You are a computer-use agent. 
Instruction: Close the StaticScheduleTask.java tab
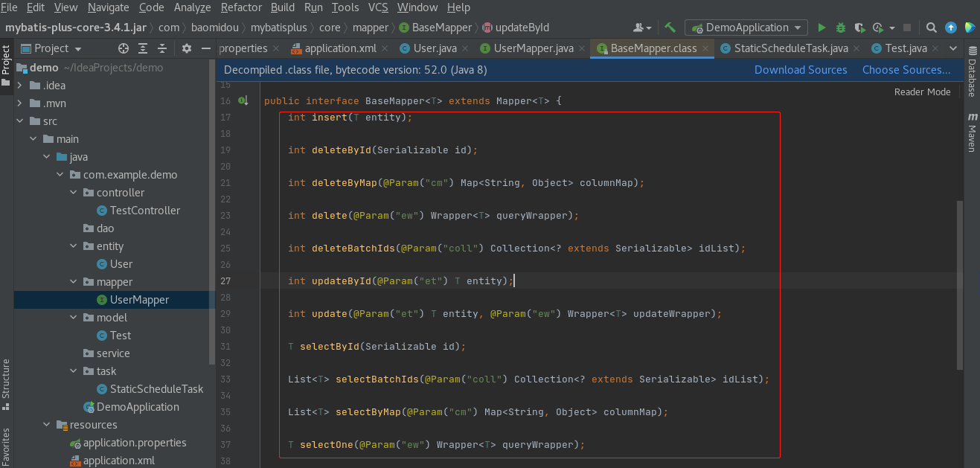858,48
